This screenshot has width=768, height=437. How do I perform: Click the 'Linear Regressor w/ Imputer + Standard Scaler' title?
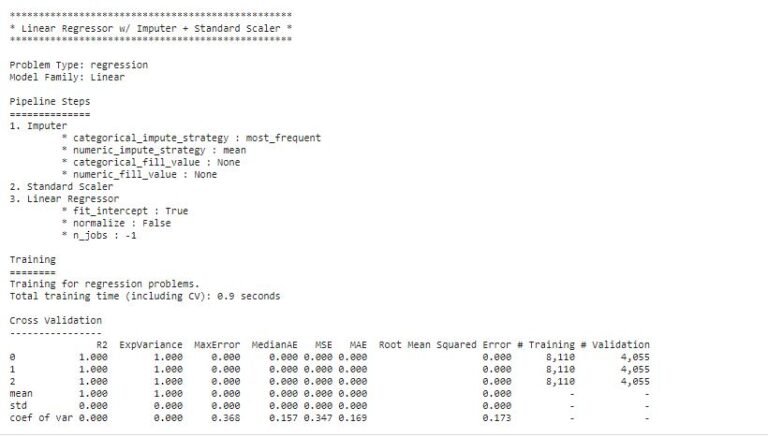(150, 28)
